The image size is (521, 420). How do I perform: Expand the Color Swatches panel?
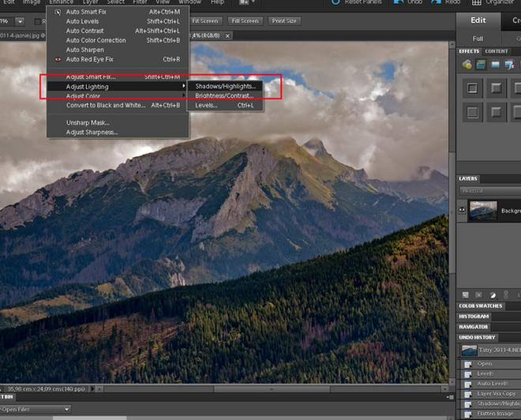click(x=481, y=306)
